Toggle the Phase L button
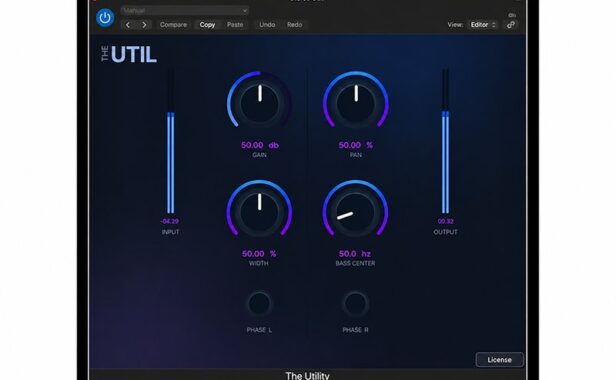 pyautogui.click(x=259, y=303)
